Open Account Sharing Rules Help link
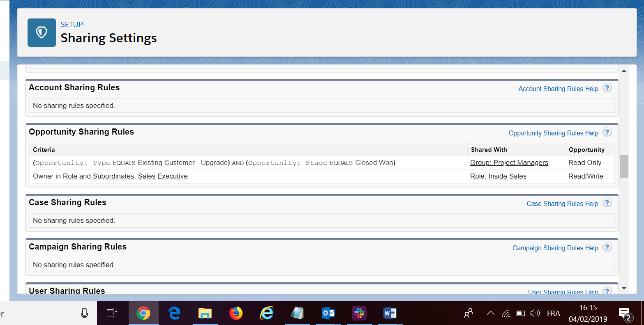 tap(558, 89)
